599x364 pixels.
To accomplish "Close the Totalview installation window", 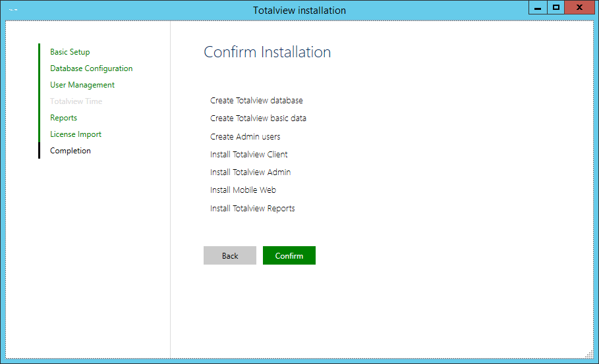I will (x=579, y=8).
